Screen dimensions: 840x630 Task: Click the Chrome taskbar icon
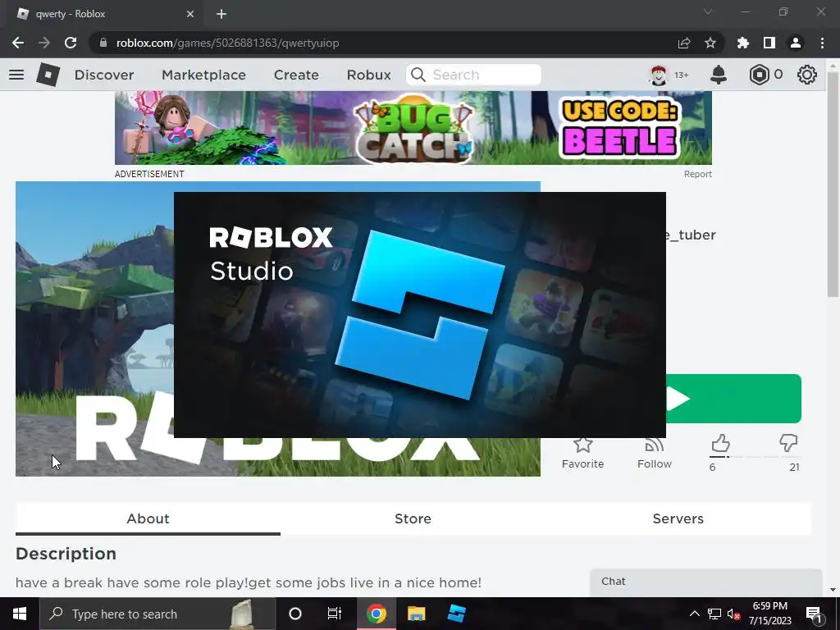pyautogui.click(x=376, y=614)
